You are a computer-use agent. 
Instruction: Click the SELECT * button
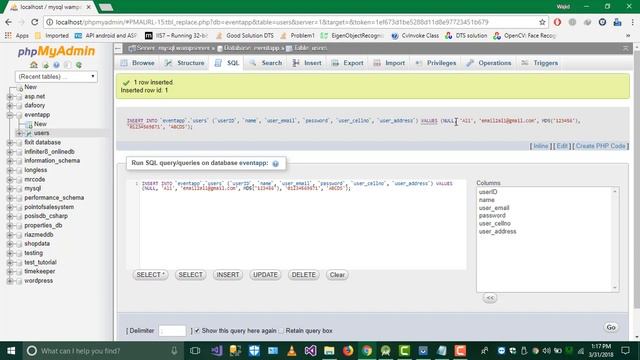point(151,275)
